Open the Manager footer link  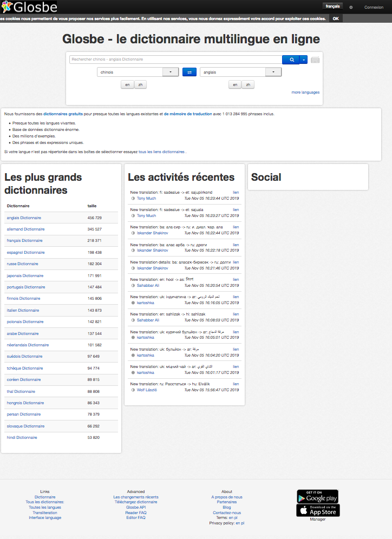click(317, 520)
